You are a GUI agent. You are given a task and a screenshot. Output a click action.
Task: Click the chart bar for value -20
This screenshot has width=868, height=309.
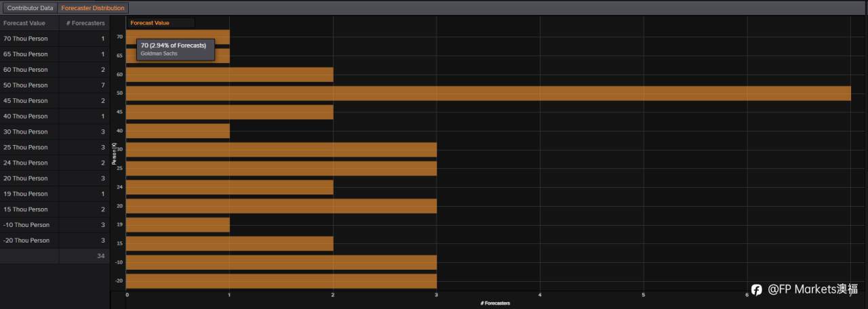pyautogui.click(x=281, y=281)
